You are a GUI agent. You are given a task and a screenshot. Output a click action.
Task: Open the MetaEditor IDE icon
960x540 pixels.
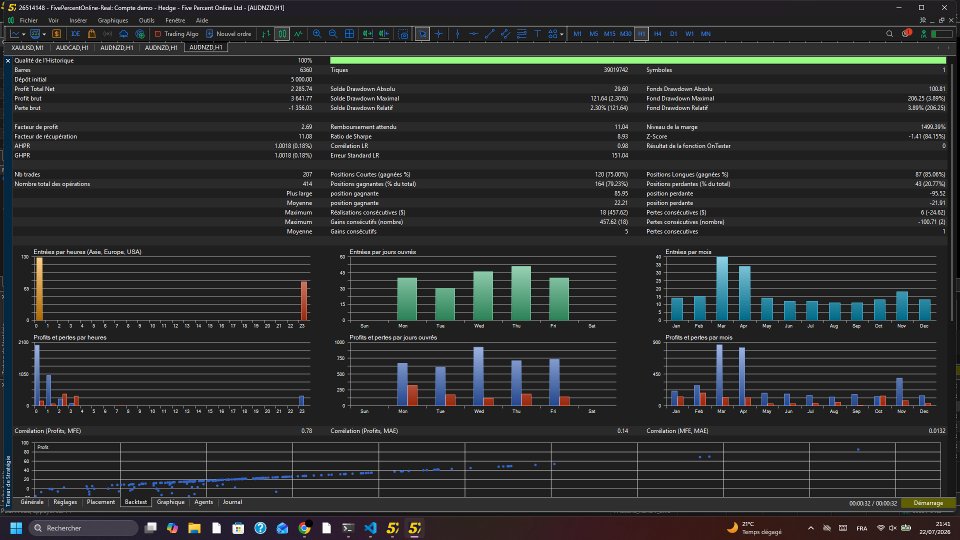[x=75, y=34]
